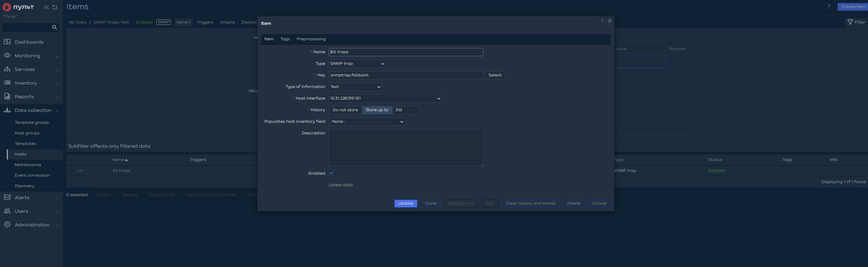Expand the Administration menu chevron
868x267 pixels.
point(57,225)
